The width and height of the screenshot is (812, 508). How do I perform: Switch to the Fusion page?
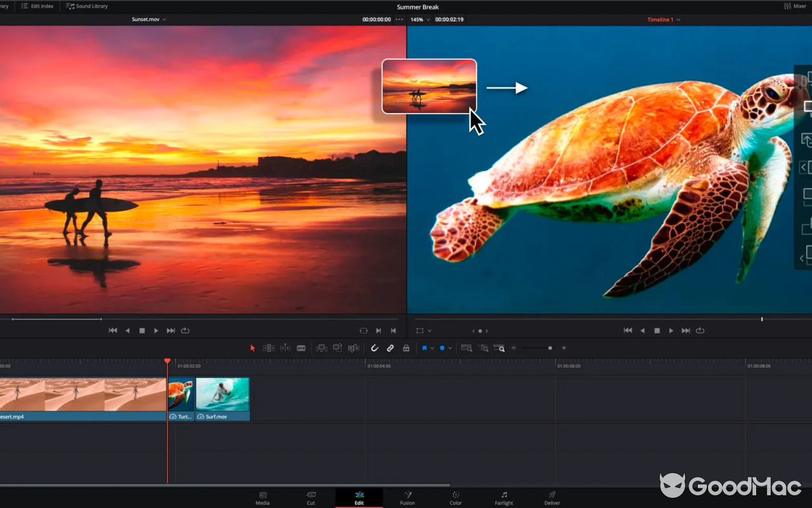407,498
